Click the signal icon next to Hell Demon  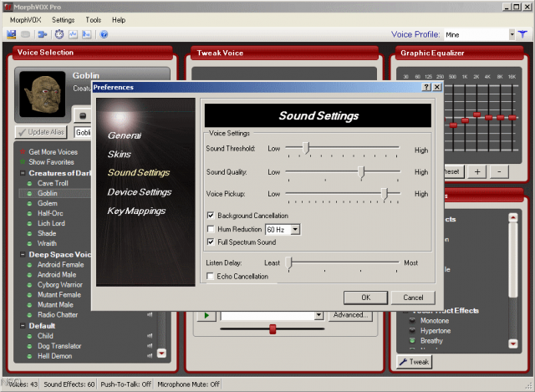coord(150,356)
